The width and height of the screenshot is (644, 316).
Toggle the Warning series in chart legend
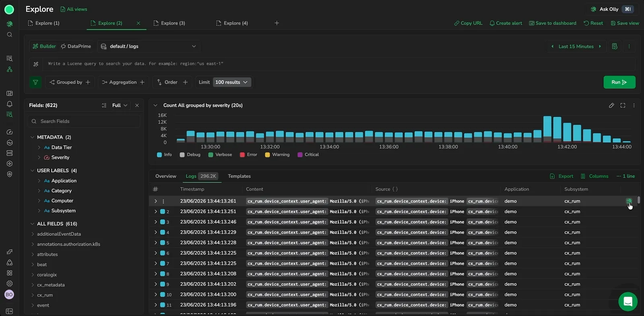pyautogui.click(x=277, y=155)
